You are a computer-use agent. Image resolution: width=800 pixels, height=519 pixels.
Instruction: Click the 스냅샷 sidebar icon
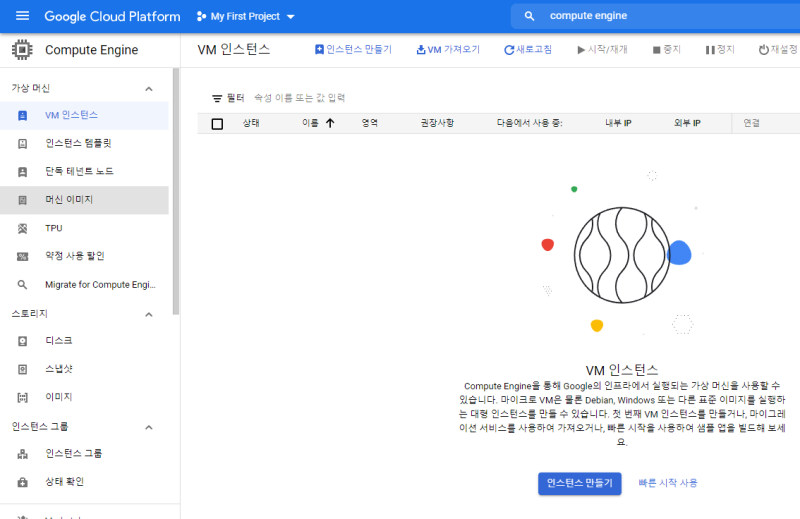23,369
